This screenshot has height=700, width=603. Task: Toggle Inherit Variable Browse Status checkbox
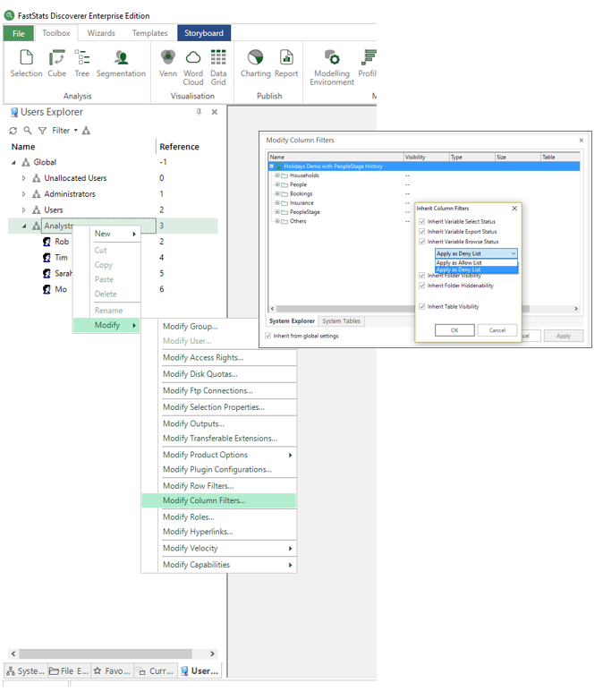[x=421, y=242]
